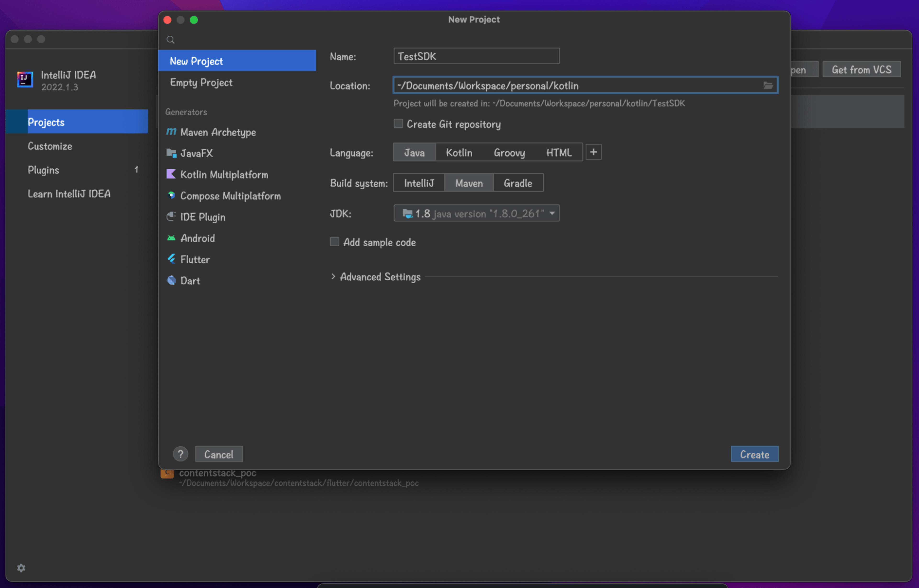Click the Compose Multiplatform label
The image size is (919, 588).
(x=230, y=196)
